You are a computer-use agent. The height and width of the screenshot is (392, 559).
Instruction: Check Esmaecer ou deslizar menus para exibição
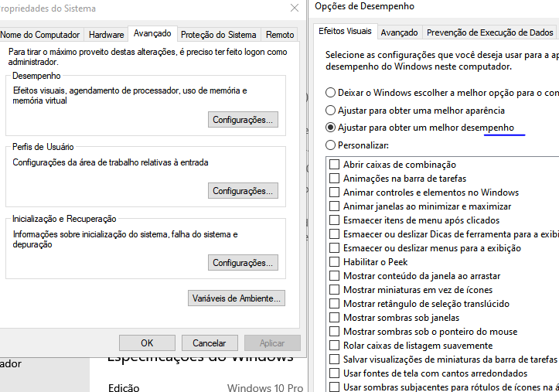click(x=335, y=247)
